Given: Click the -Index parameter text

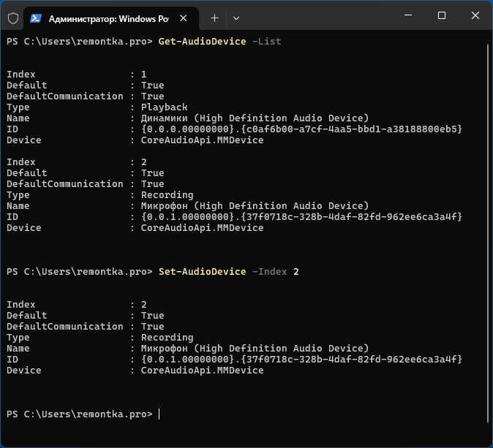Looking at the screenshot, I should coord(270,272).
